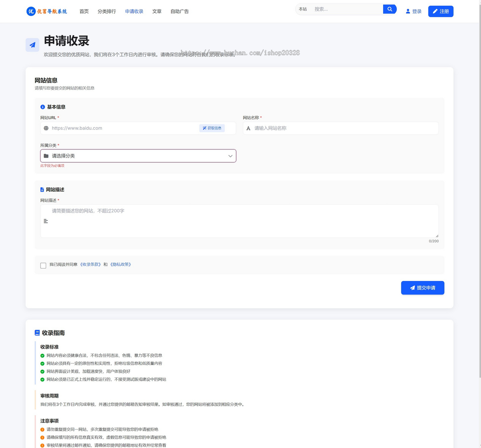
Task: Click the 请填写您要提交的网站的相关信息 subtitle
Action: click(65, 88)
